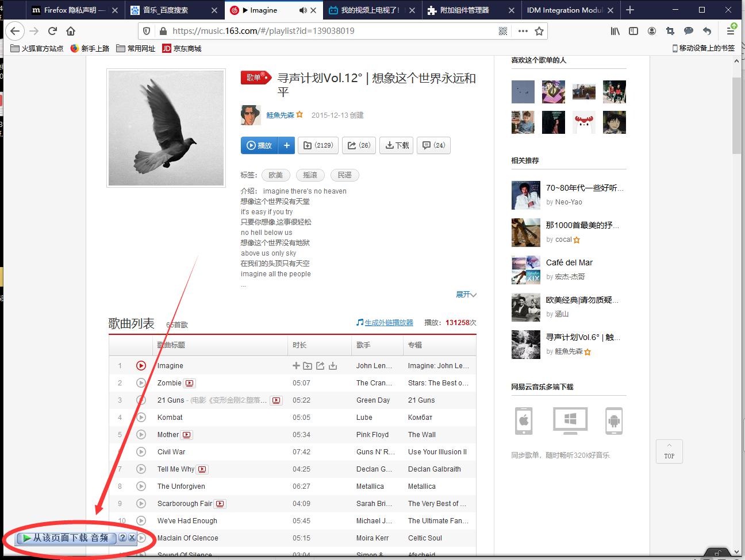Click the red 播放 play button

260,145
